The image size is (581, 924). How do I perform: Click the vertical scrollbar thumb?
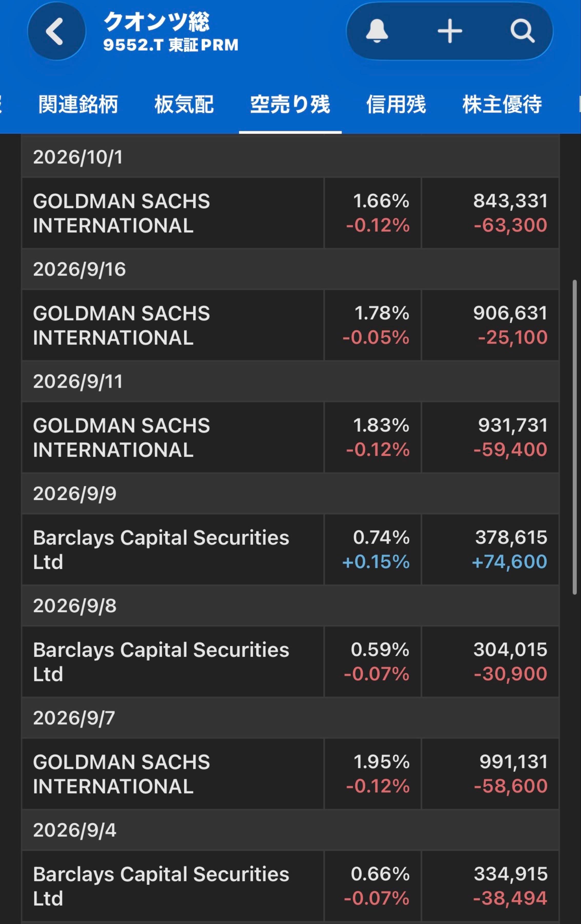click(575, 437)
